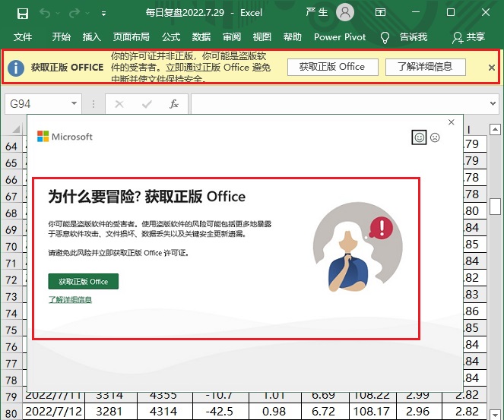Select row header 70
This screenshot has height=420, width=504.
click(x=11, y=246)
